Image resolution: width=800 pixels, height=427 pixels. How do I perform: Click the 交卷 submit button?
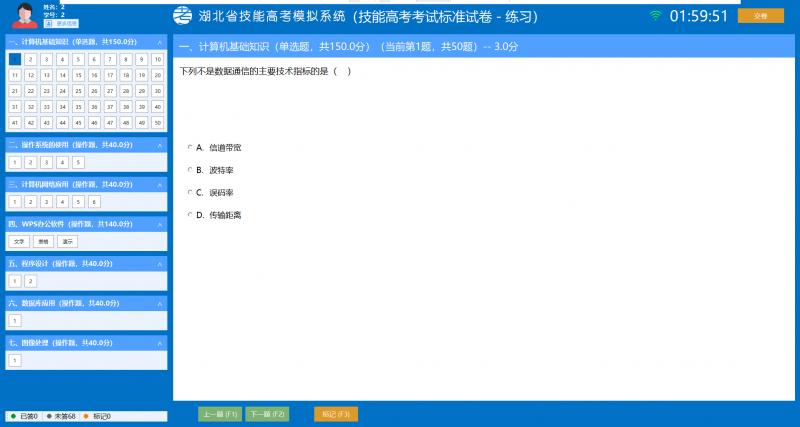tap(760, 16)
